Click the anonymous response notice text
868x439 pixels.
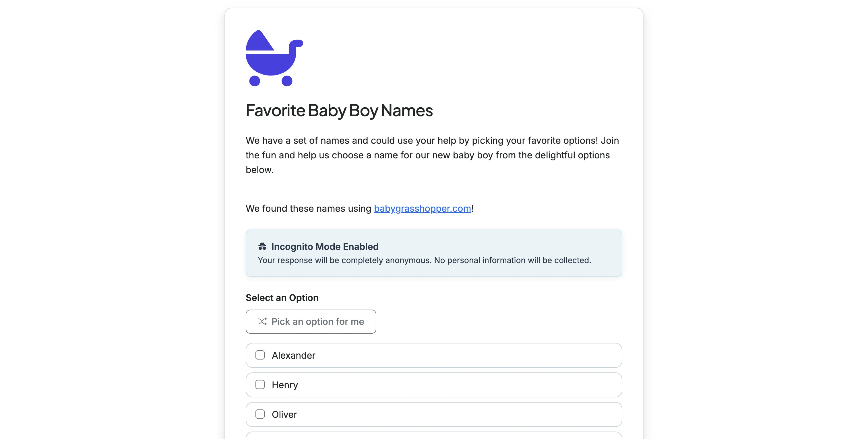(x=424, y=260)
